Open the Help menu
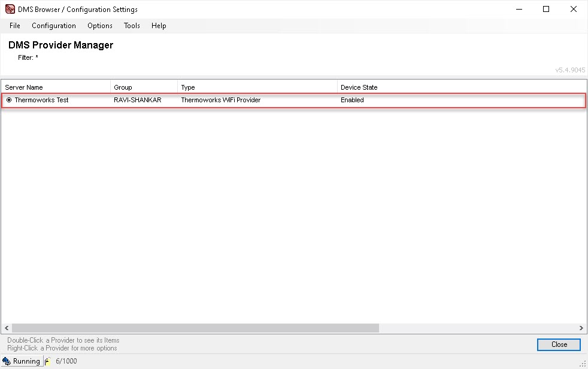Image resolution: width=588 pixels, height=369 pixels. tap(159, 26)
